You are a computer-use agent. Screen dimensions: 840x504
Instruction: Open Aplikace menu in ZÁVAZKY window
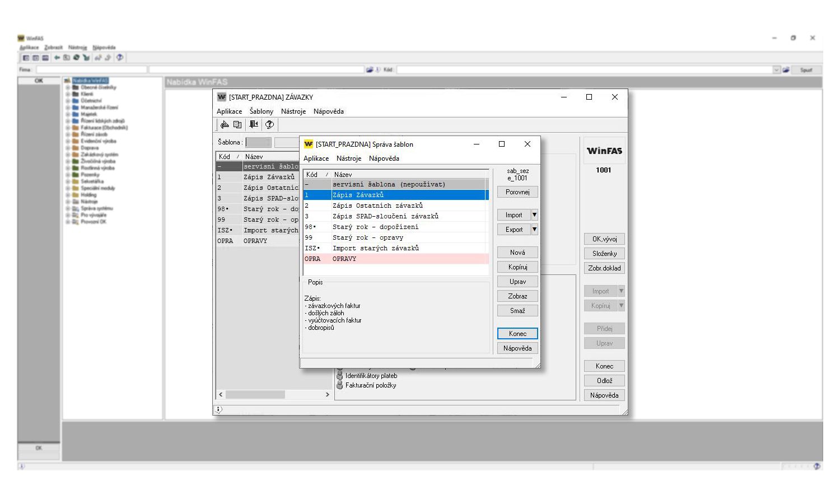tap(230, 111)
